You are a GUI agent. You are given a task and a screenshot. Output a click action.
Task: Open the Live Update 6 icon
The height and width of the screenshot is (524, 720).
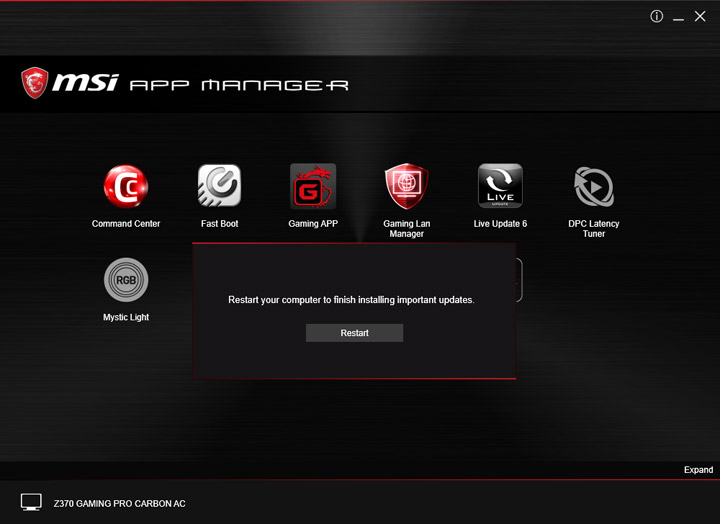coord(500,186)
